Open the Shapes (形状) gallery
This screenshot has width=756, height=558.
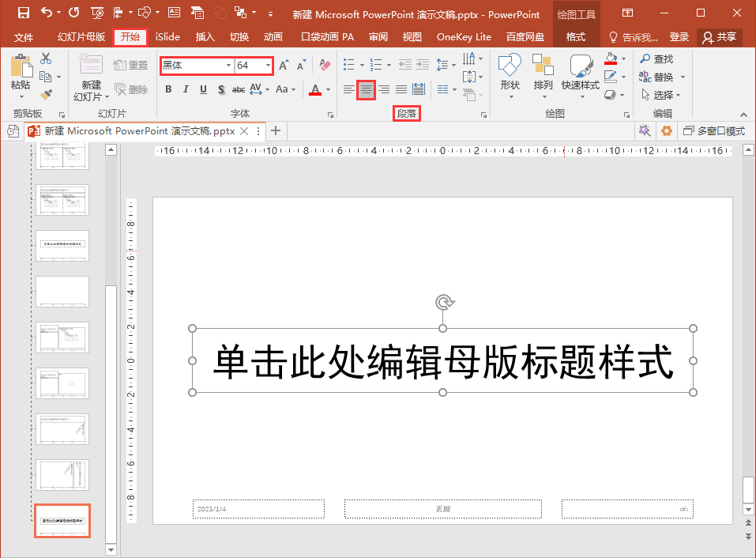pos(510,75)
